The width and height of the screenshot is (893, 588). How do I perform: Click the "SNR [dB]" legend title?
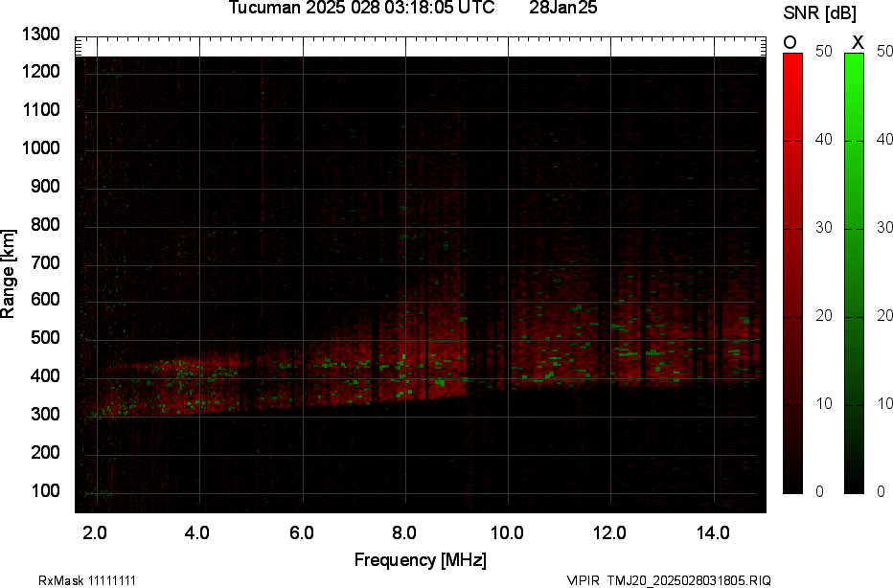(819, 13)
